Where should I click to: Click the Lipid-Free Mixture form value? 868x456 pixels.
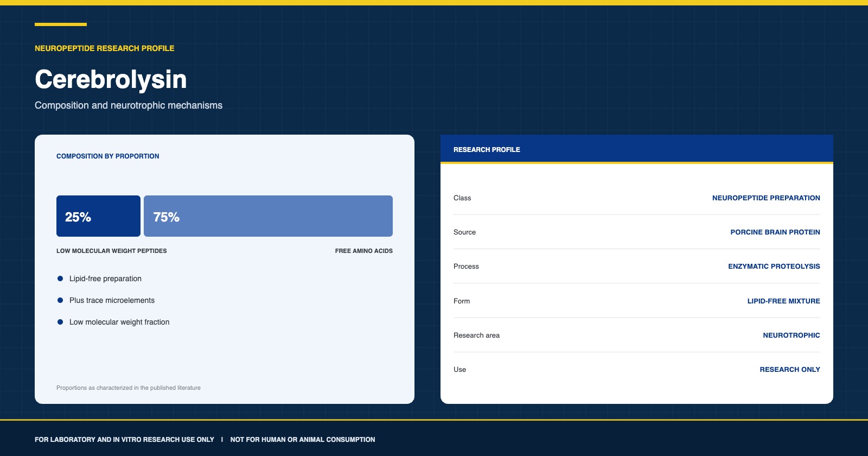tap(784, 301)
